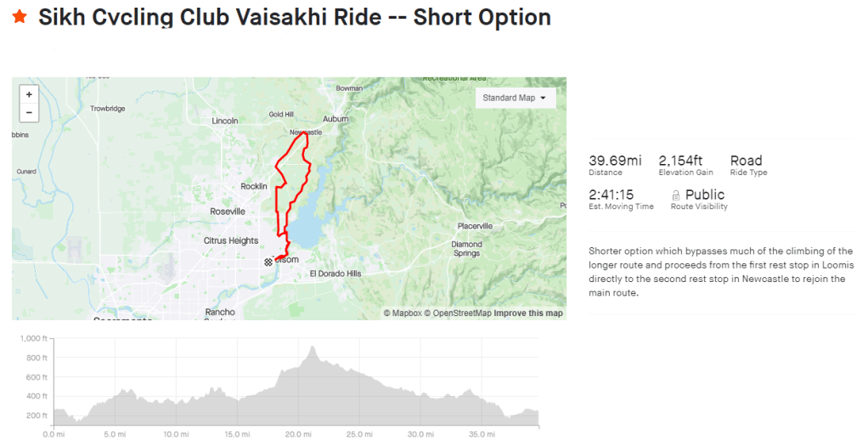This screenshot has height=446, width=868.
Task: Open the Standard Map dropdown
Action: 515,98
